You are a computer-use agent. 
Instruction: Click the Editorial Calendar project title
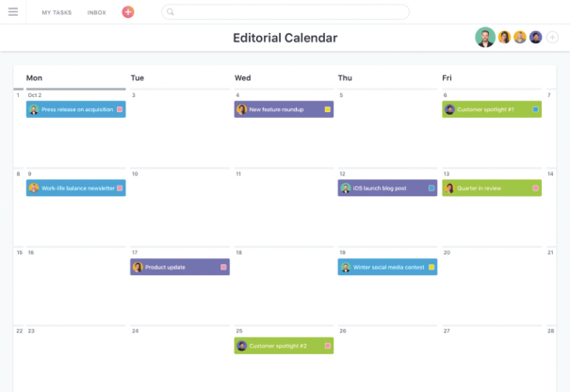pos(285,39)
